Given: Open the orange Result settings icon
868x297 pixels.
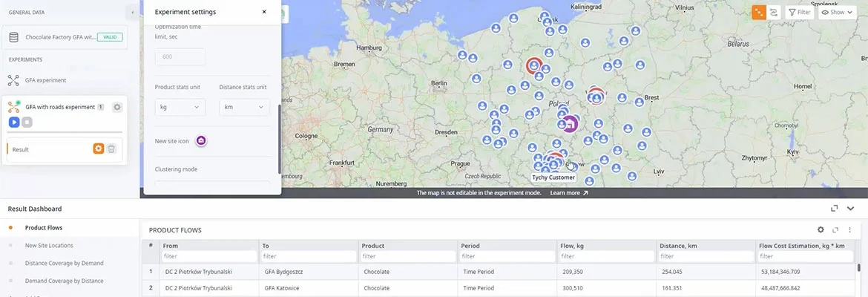Looking at the screenshot, I should click(99, 148).
